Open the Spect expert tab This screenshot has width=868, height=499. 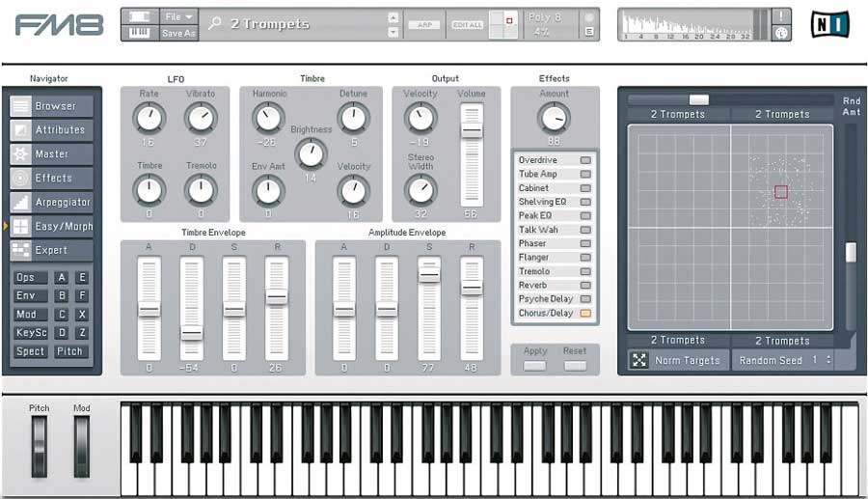point(31,351)
